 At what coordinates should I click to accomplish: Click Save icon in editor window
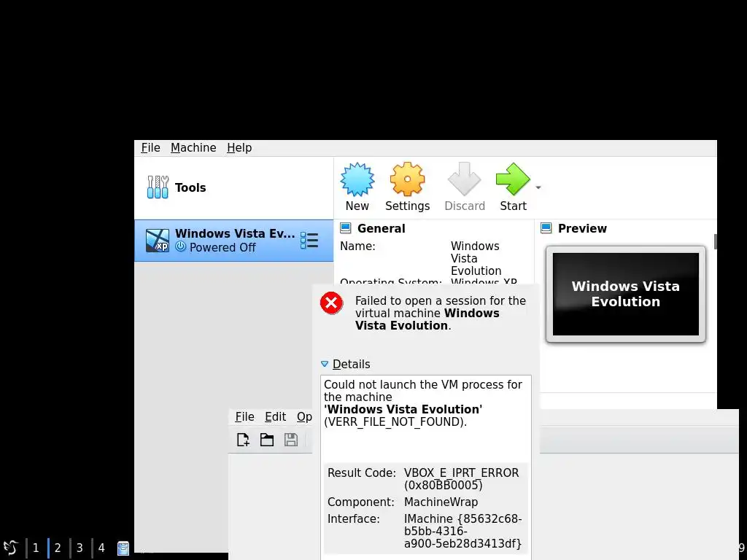coord(290,440)
